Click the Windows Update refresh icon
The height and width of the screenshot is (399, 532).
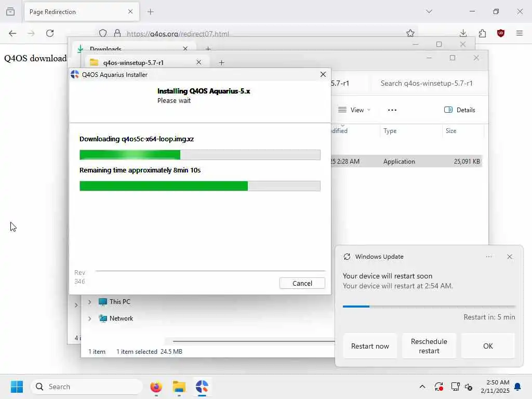pos(347,257)
